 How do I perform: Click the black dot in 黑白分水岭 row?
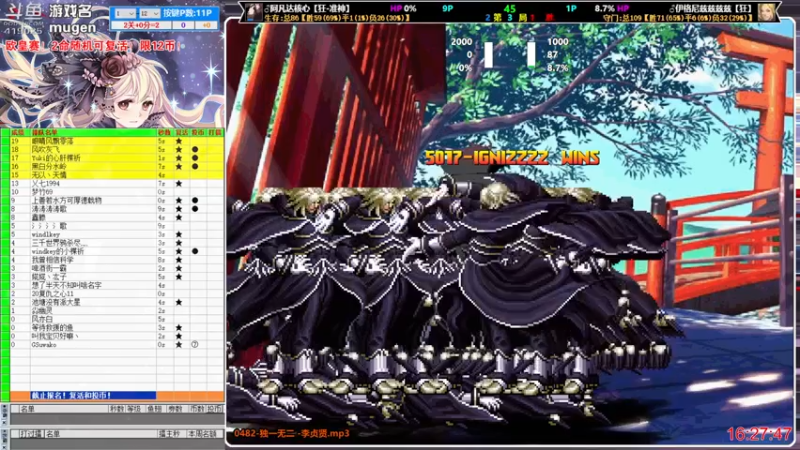click(195, 166)
